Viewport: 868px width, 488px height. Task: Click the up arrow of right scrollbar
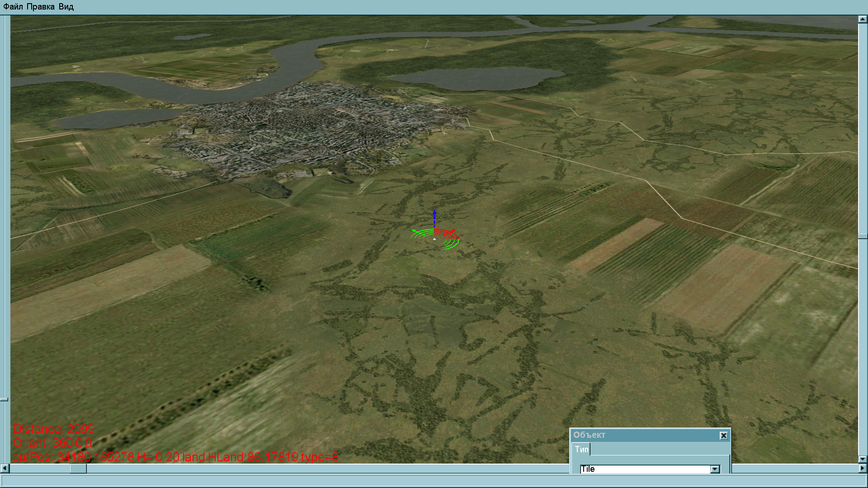(x=862, y=19)
